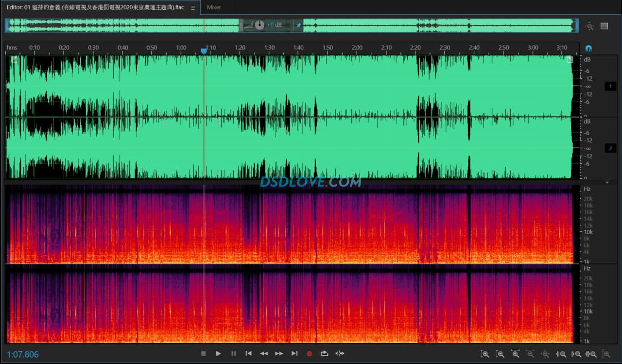Move playhead to next marker

(294, 354)
